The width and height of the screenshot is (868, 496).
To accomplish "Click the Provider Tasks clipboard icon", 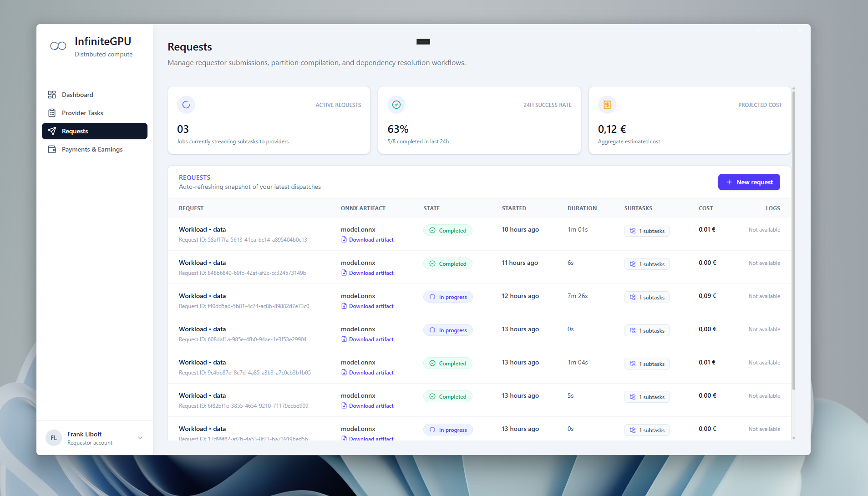I will pos(52,113).
